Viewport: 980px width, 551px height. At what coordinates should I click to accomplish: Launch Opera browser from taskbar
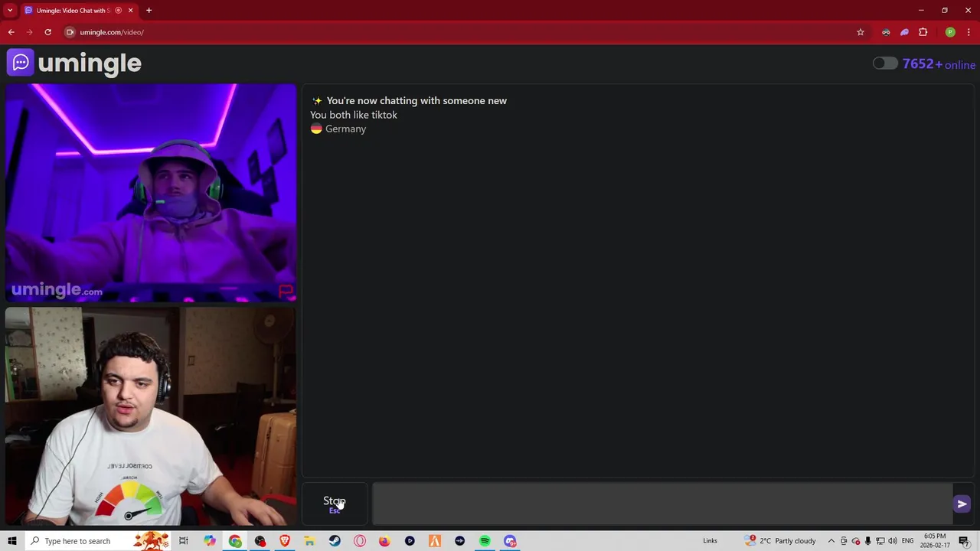[360, 541]
